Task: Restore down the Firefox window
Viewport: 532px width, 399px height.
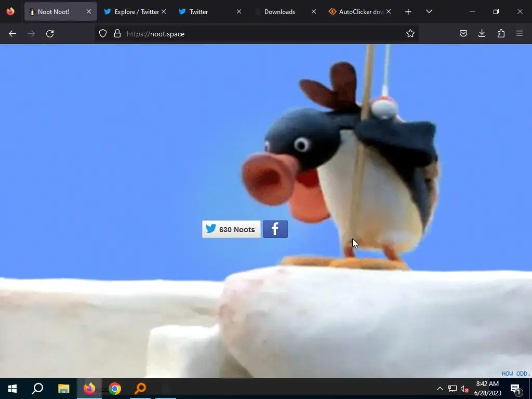Action: (x=496, y=11)
